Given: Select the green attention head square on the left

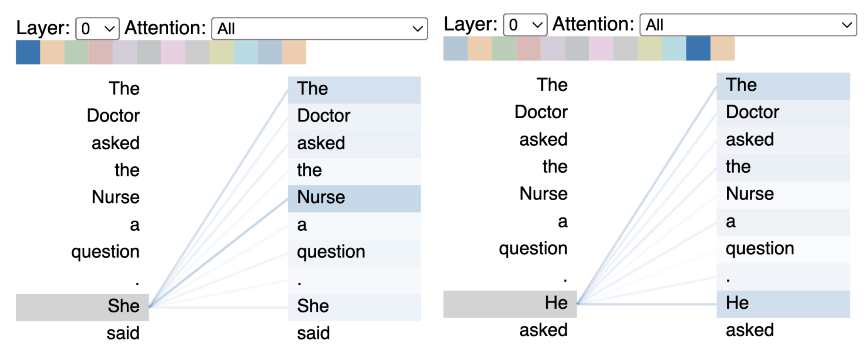Looking at the screenshot, I should click(76, 52).
